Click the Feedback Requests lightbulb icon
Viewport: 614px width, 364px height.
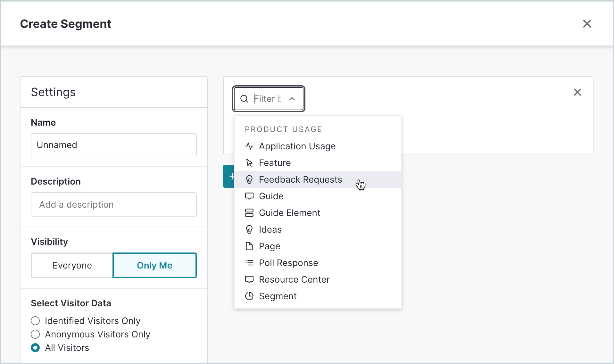(249, 179)
